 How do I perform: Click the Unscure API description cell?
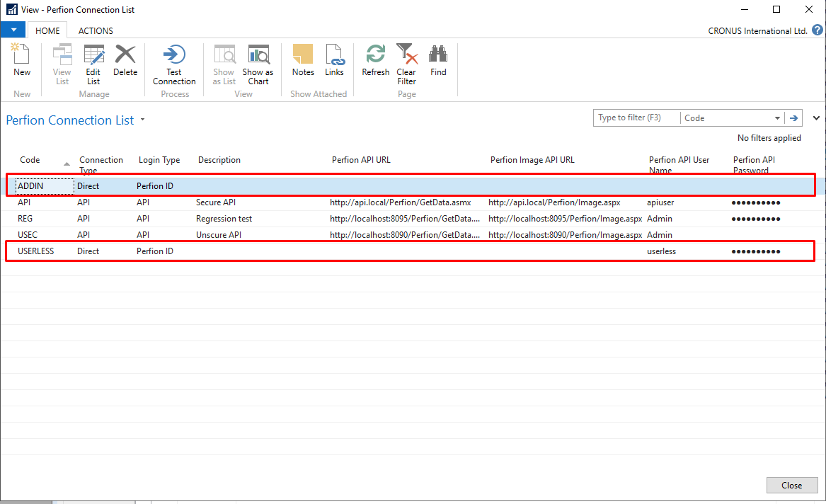coord(219,235)
